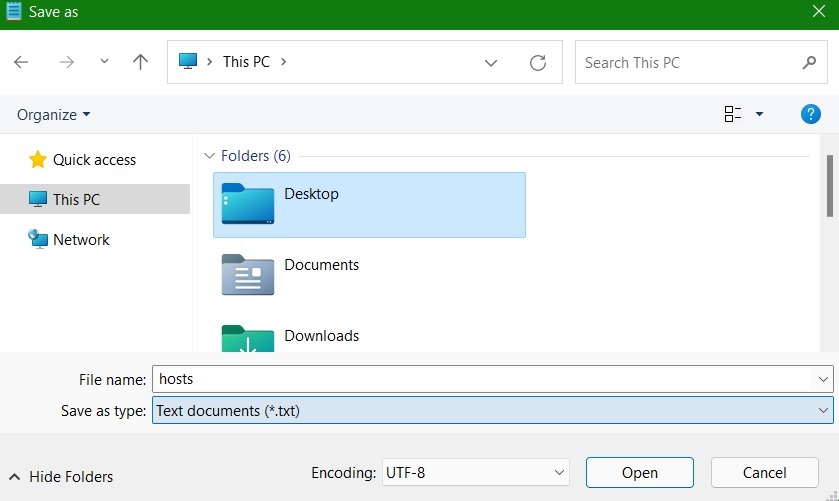
Task: Open more view options arrow
Action: (x=759, y=114)
